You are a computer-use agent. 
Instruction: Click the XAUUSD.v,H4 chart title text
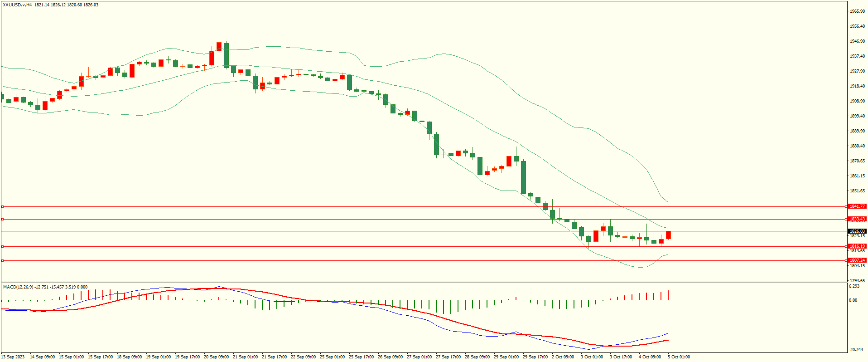point(17,5)
